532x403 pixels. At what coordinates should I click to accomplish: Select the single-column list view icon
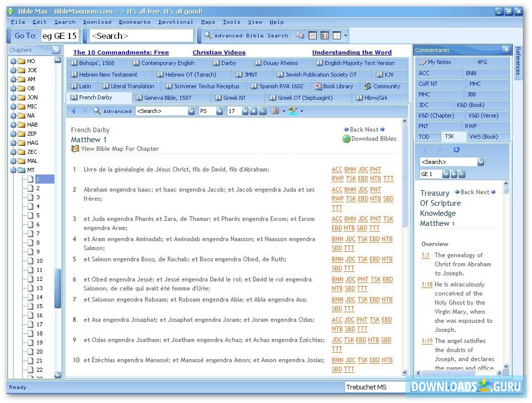click(313, 36)
